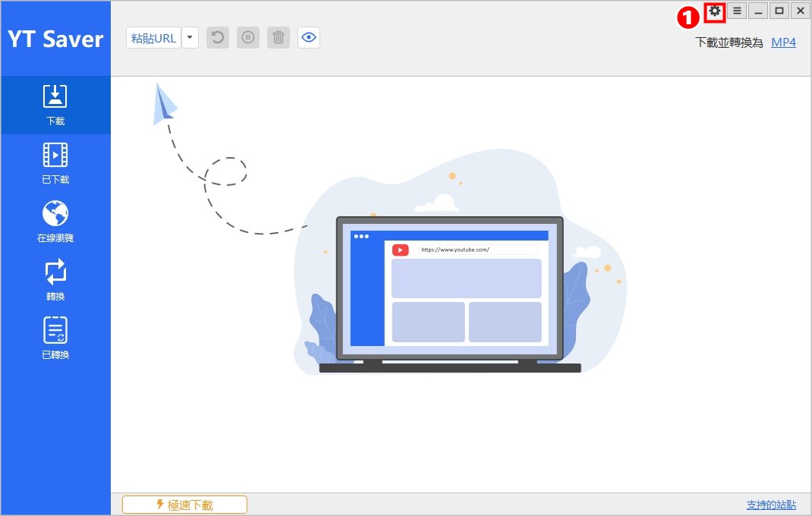The width and height of the screenshot is (812, 516).
Task: Open the hamburger menu icon
Action: (737, 11)
